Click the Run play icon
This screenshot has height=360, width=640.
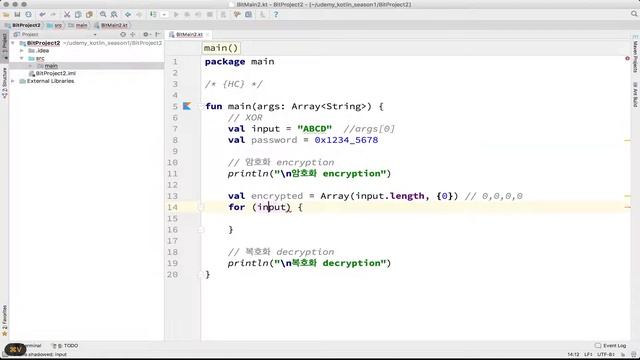tap(176, 15)
